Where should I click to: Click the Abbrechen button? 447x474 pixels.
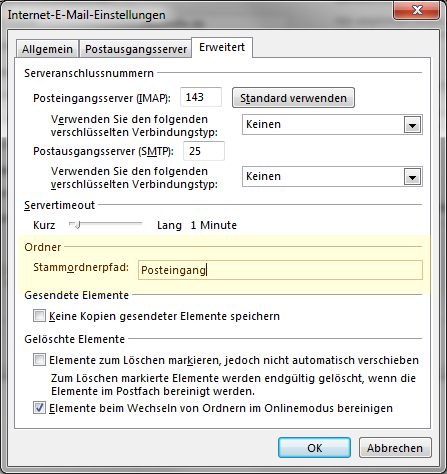click(x=395, y=448)
